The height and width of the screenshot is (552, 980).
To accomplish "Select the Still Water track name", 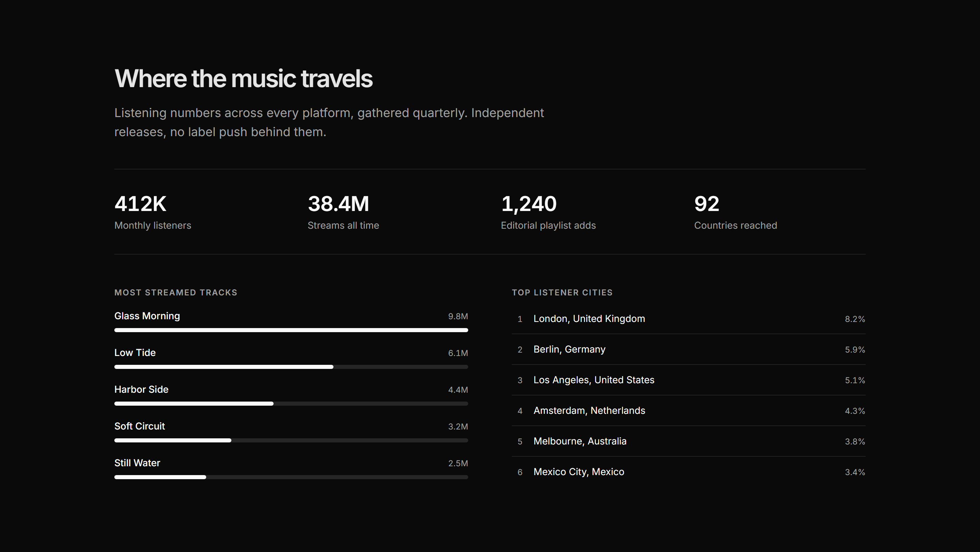I will (x=137, y=463).
